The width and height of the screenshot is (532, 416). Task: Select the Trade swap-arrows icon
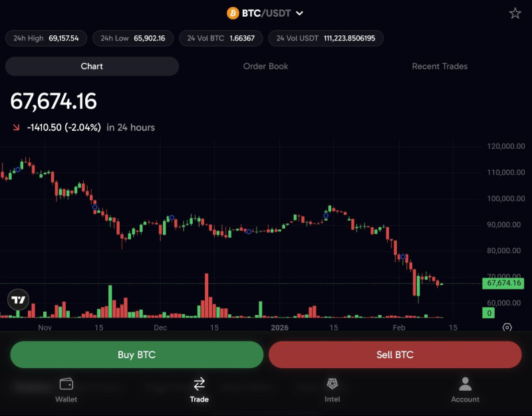point(199,383)
